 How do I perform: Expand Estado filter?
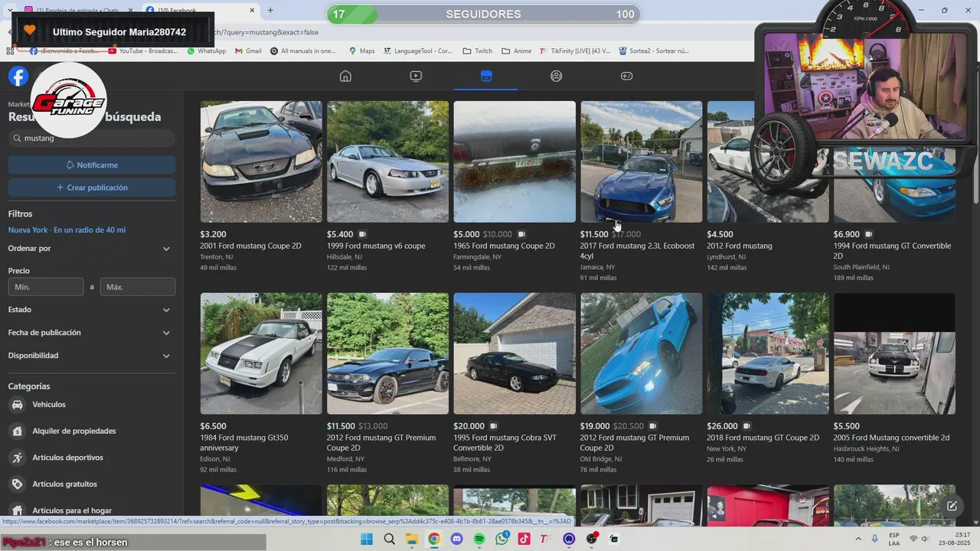(x=92, y=310)
